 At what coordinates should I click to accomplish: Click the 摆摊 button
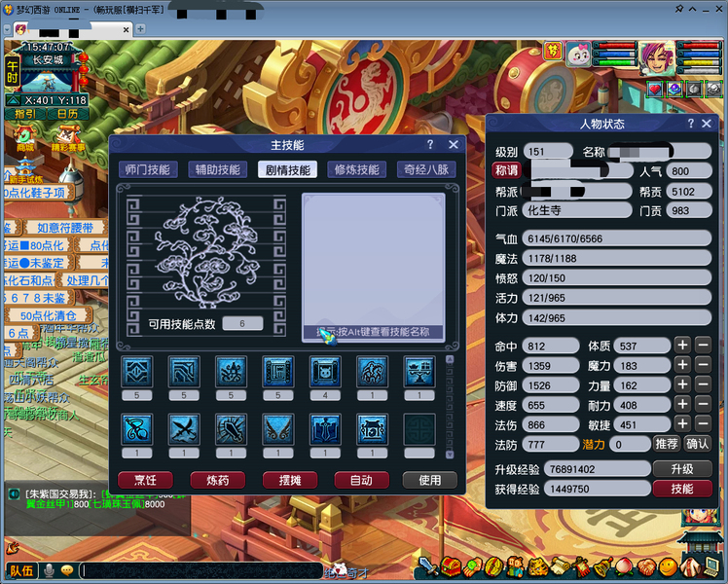[x=290, y=480]
